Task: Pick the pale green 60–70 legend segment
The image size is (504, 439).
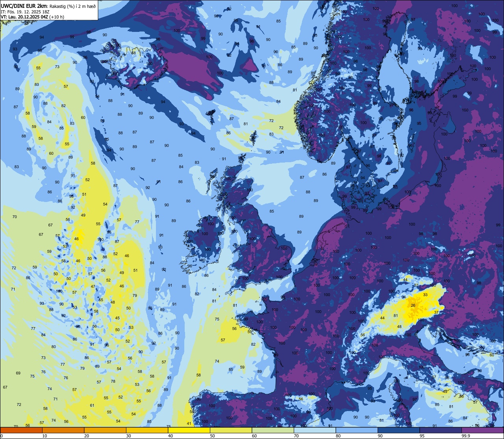Action: point(273,430)
